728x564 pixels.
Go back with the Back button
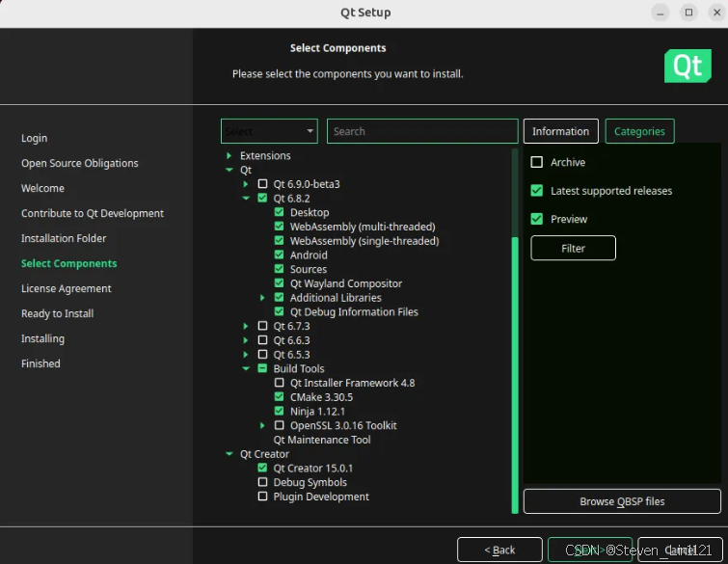coord(499,551)
